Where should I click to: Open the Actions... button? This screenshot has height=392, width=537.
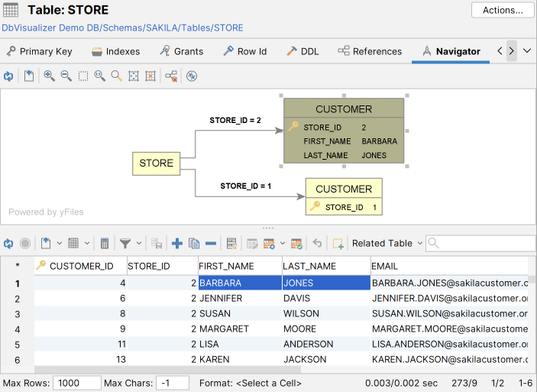tap(503, 10)
